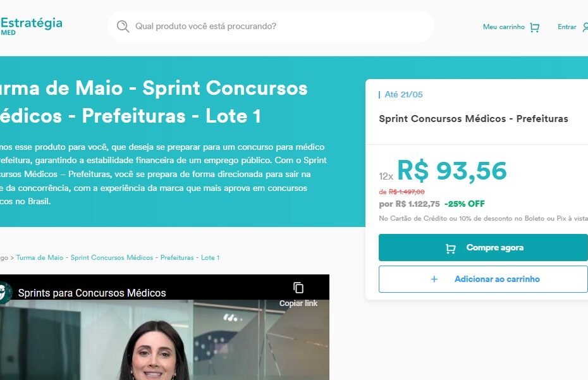Click the R$ 93,56 installment price
The width and height of the screenshot is (588, 380).
(x=452, y=171)
